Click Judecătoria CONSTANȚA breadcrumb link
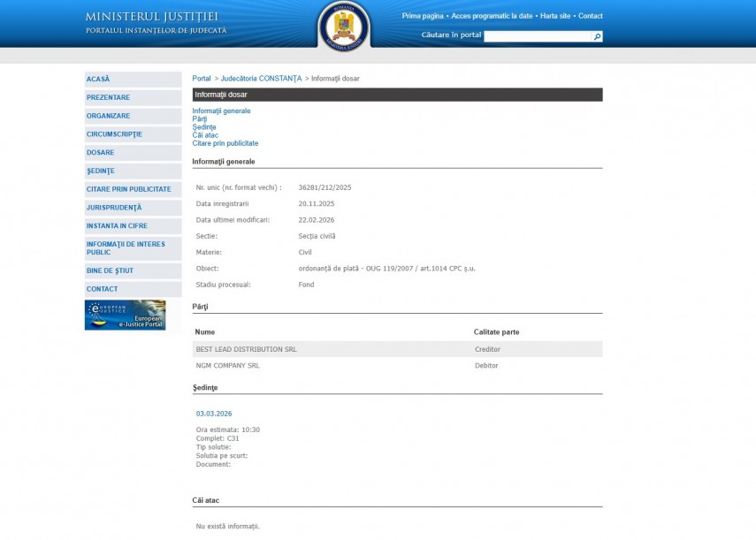 point(261,79)
